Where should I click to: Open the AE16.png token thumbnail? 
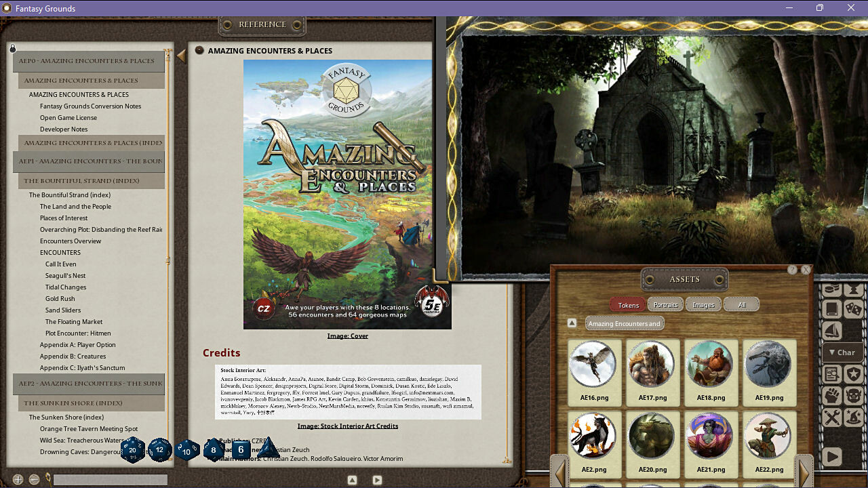point(593,364)
